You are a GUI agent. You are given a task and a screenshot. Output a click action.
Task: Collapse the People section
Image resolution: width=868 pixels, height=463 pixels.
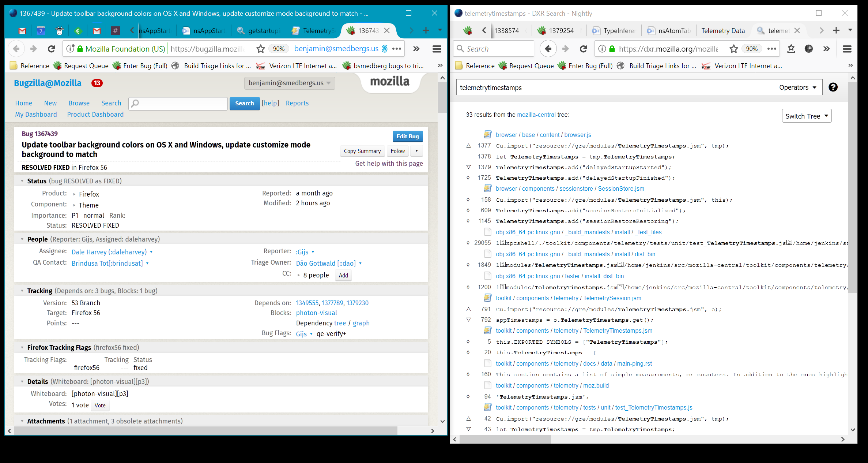click(x=22, y=239)
